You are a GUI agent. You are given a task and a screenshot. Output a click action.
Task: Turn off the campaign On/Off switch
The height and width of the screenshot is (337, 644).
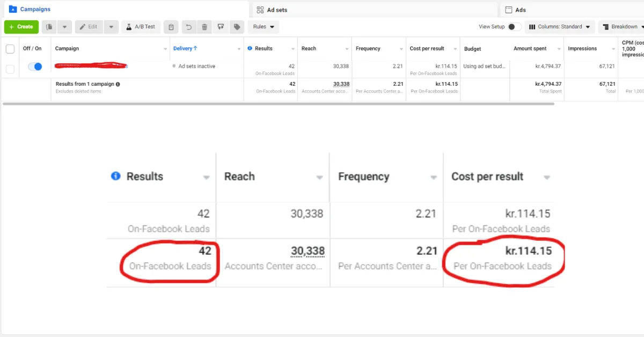click(35, 67)
